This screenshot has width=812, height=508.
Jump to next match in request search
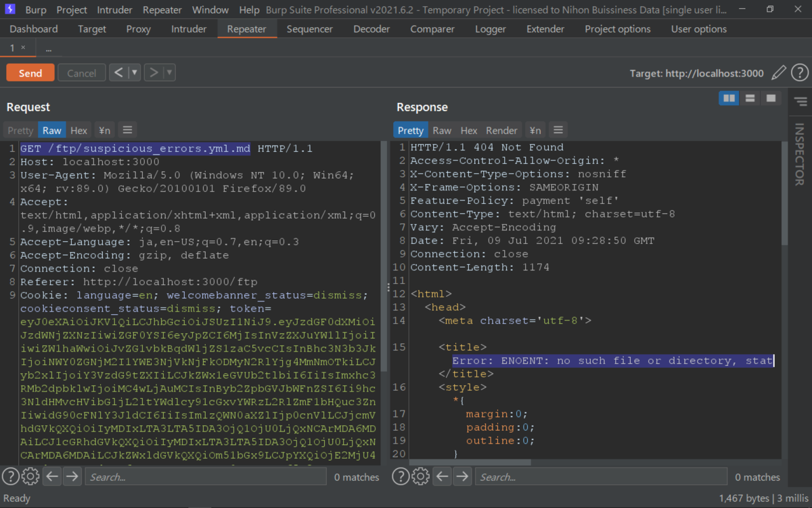click(72, 476)
